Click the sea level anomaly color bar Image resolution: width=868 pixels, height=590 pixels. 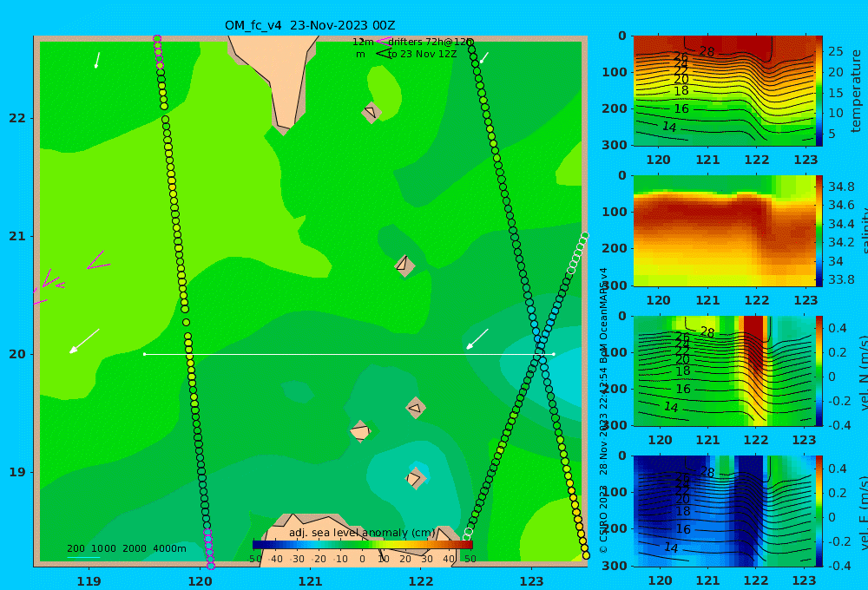(x=362, y=545)
